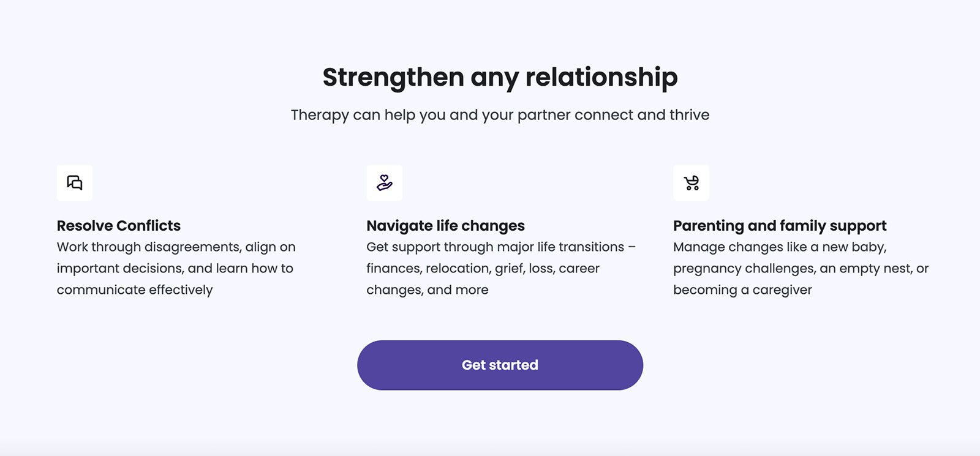Click the Manage changes like a new baby text
Viewport: 980px width, 456px height.
(x=801, y=268)
